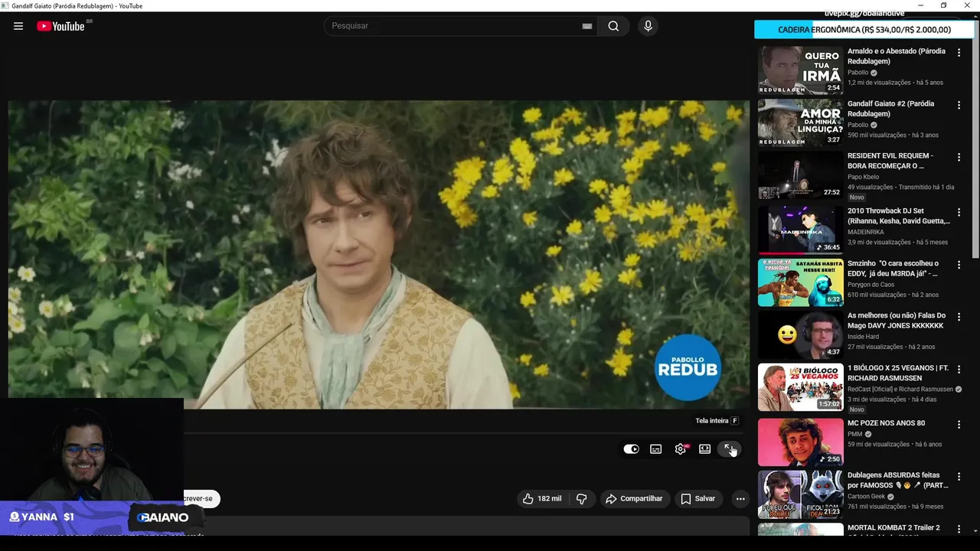Go to Pabollo channel under Arnaldo video
The height and width of the screenshot is (551, 980).
tap(857, 73)
